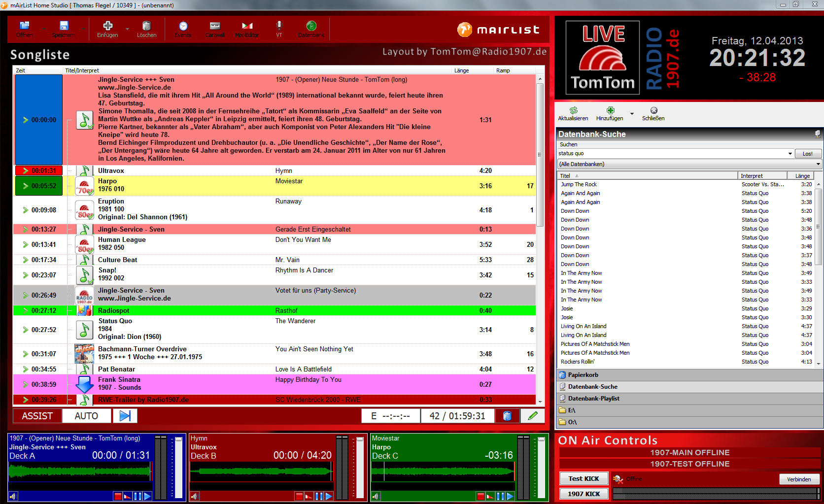Click the Deck A volume fader
The height and width of the screenshot is (504, 824).
[x=178, y=468]
